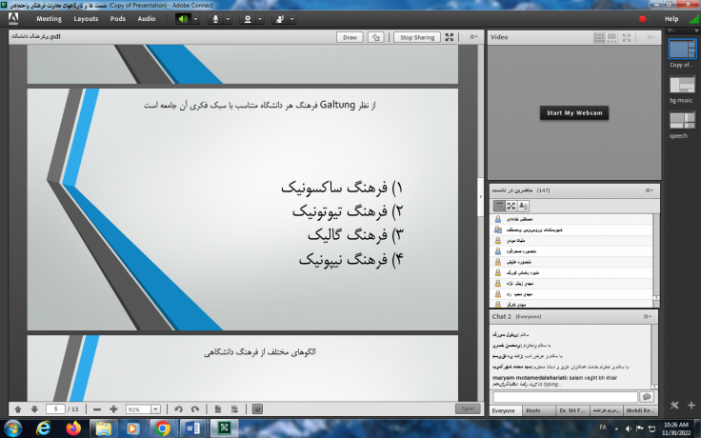Click the raise hand status icon
Image resolution: width=701 pixels, height=438 pixels.
coord(280,19)
